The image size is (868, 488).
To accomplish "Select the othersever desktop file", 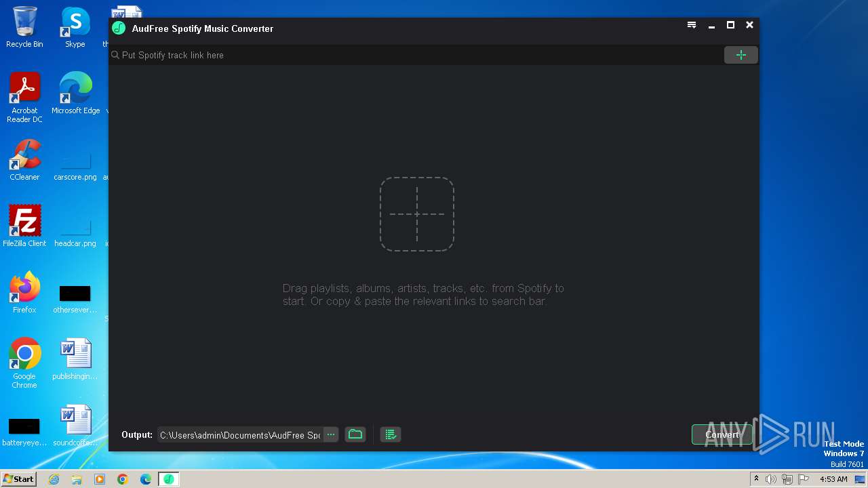I will click(x=75, y=298).
